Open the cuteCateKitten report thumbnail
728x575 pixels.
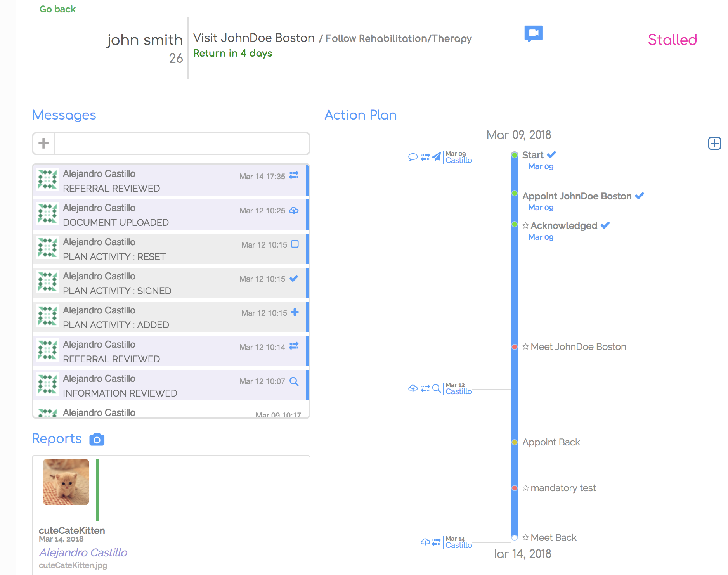66,482
